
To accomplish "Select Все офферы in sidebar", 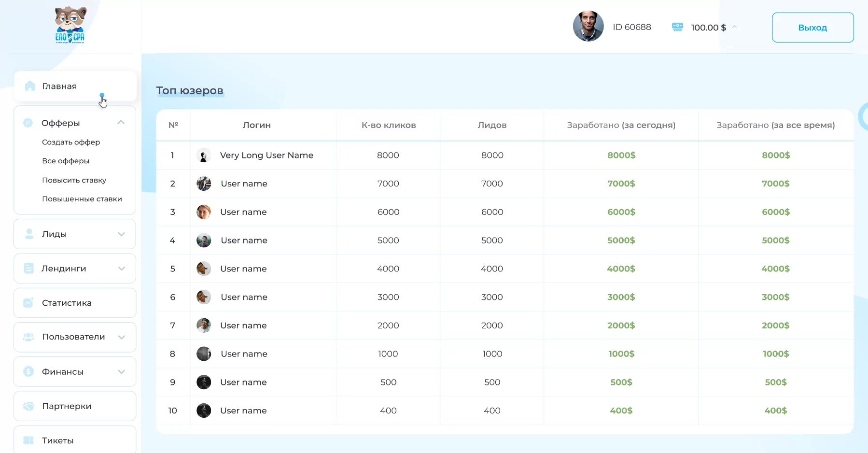I will tap(66, 161).
